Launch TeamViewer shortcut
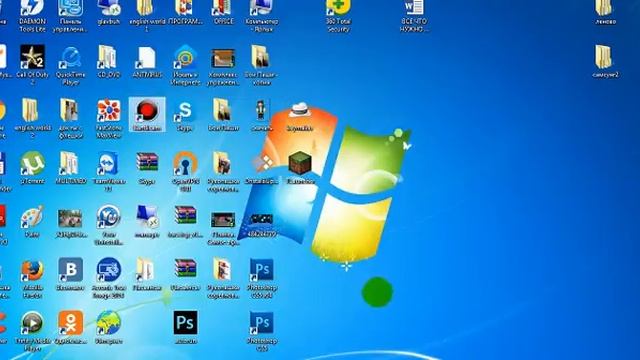Screen dimensions: 640x360 click(x=109, y=171)
